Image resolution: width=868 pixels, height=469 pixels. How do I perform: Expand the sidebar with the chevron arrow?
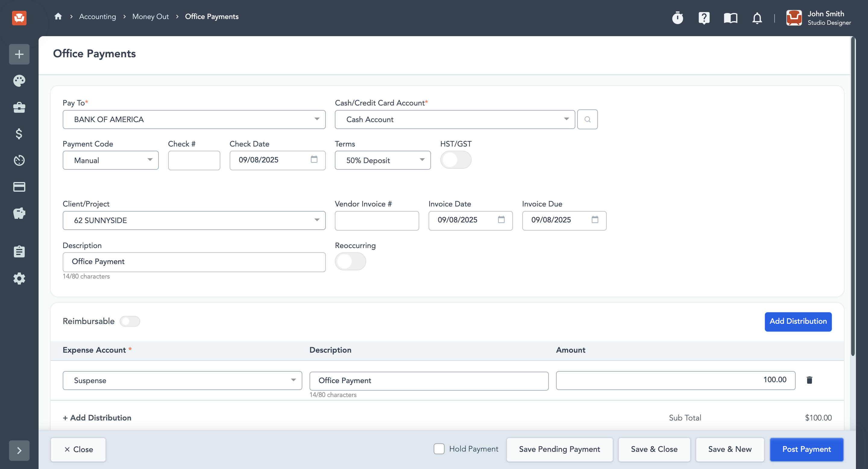click(x=19, y=451)
